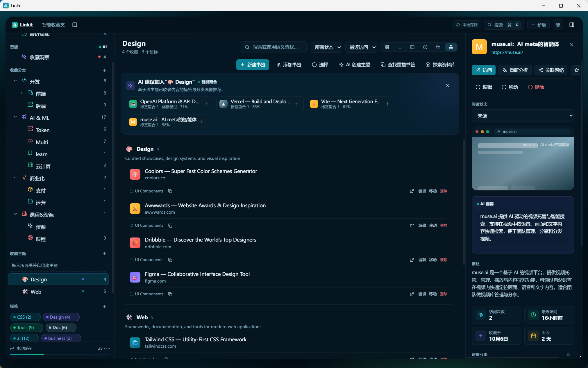
Task: Star the muse.ai bookmark
Action: pyautogui.click(x=577, y=70)
